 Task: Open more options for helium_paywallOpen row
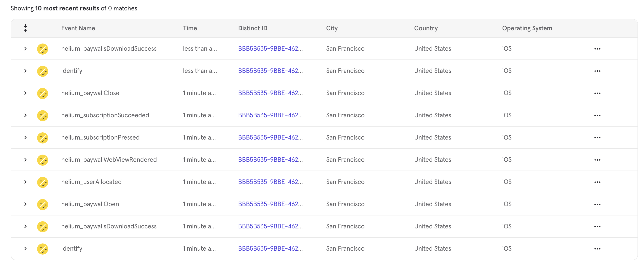597,204
